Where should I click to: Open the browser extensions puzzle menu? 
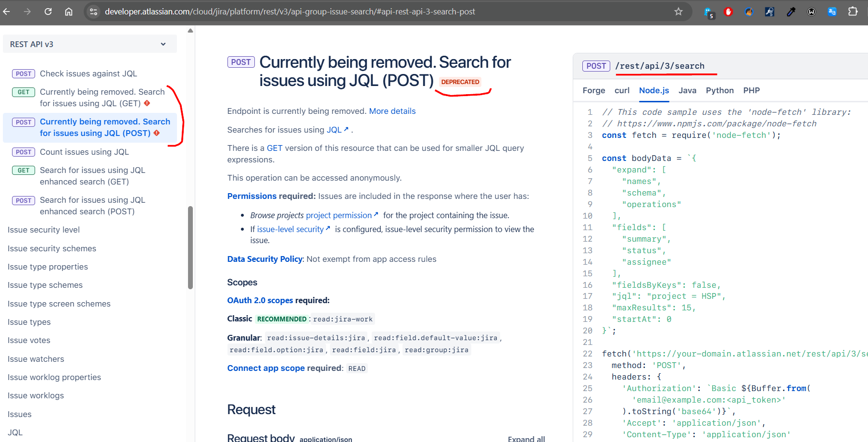click(x=853, y=12)
